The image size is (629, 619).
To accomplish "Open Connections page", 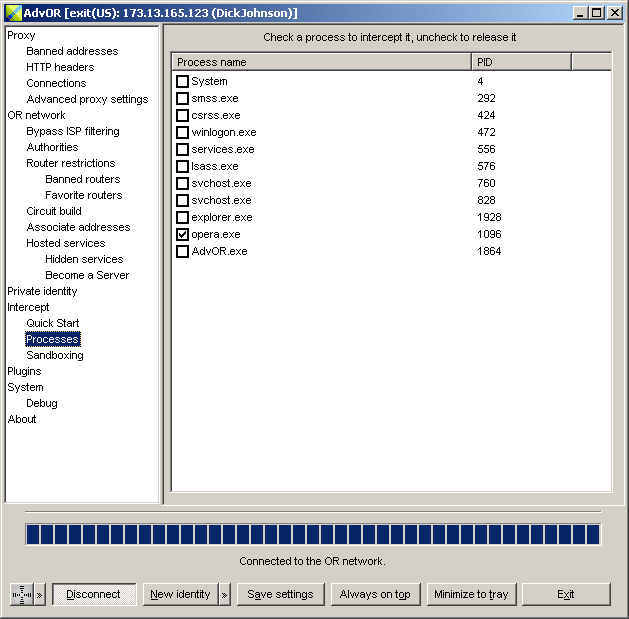I will tap(56, 83).
